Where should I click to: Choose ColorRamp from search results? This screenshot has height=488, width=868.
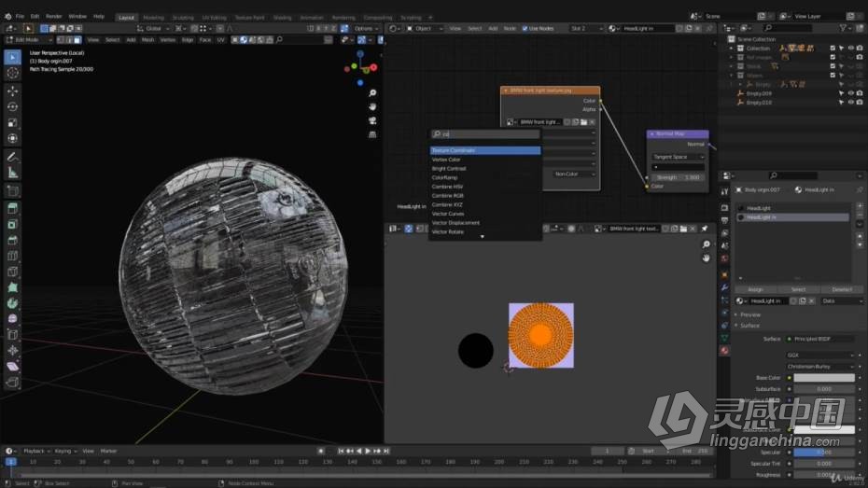485,177
